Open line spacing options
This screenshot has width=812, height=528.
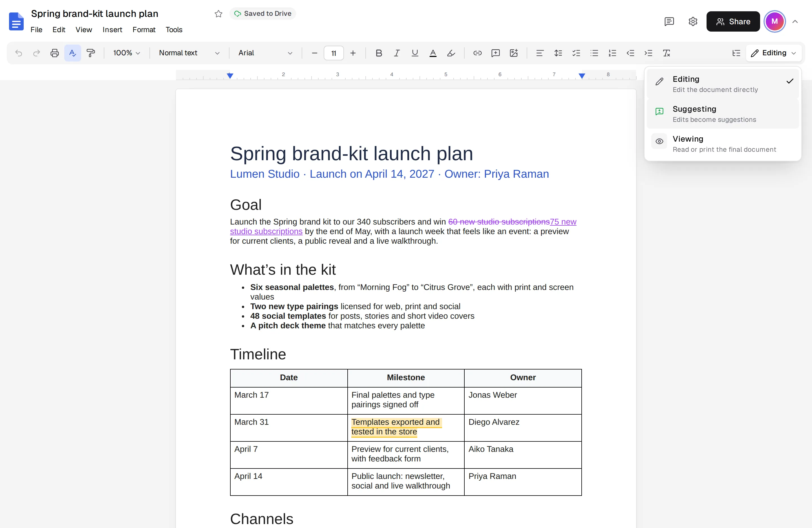pyautogui.click(x=558, y=53)
